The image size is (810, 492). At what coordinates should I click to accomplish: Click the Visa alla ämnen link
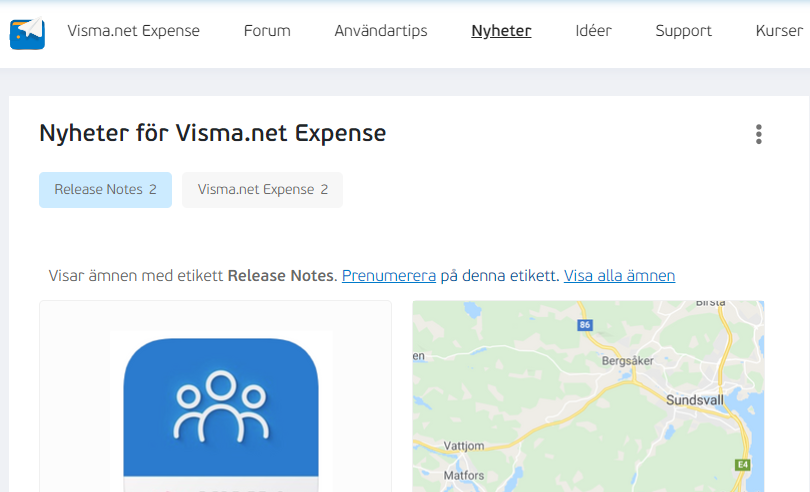click(x=619, y=276)
